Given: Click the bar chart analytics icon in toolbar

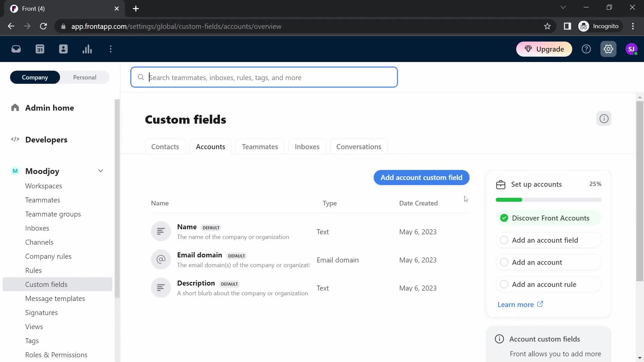Looking at the screenshot, I should (x=87, y=49).
